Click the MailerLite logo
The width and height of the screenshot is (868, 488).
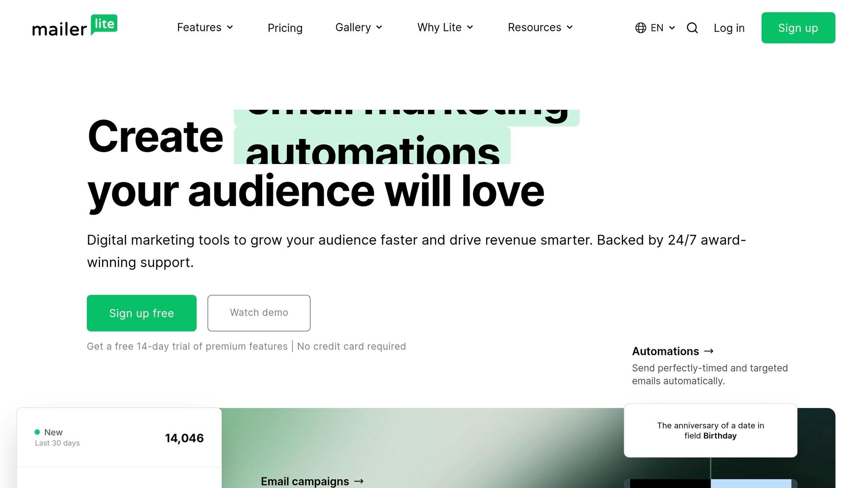75,26
